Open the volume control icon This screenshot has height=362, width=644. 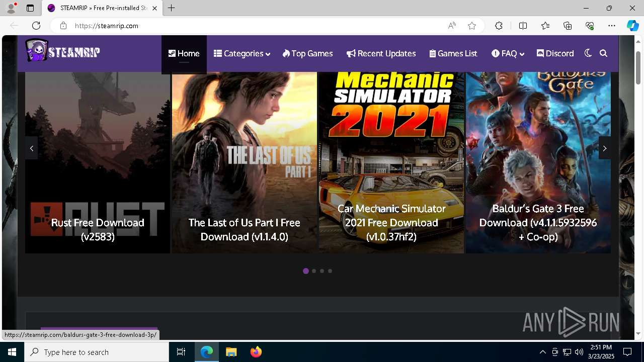click(579, 352)
